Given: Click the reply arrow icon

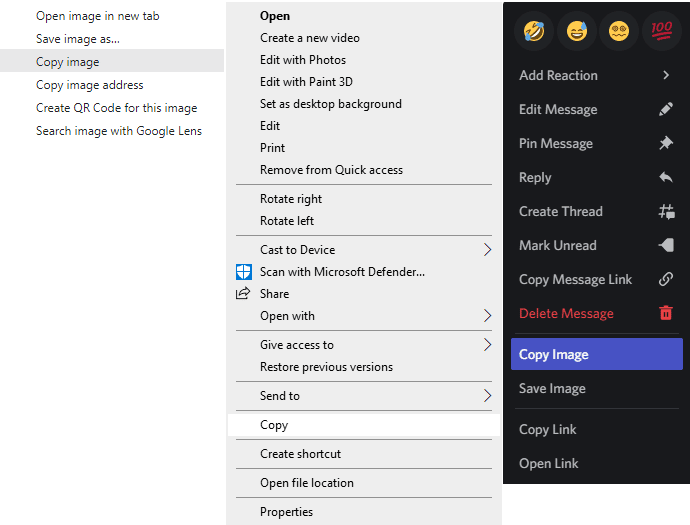Looking at the screenshot, I should pyautogui.click(x=666, y=177).
